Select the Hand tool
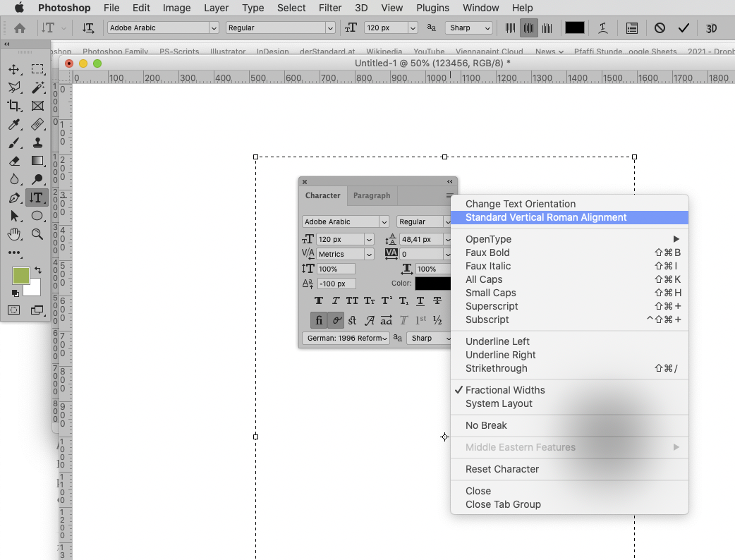 click(15, 234)
